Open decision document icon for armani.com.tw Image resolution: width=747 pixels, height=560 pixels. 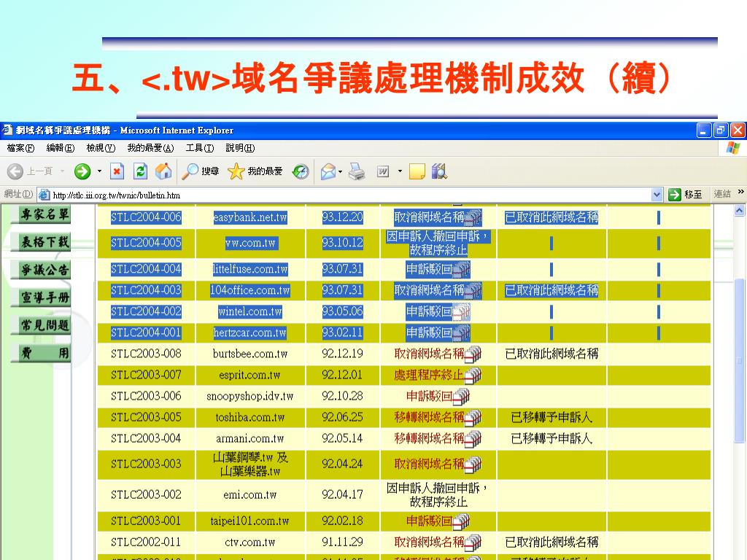pos(473,438)
